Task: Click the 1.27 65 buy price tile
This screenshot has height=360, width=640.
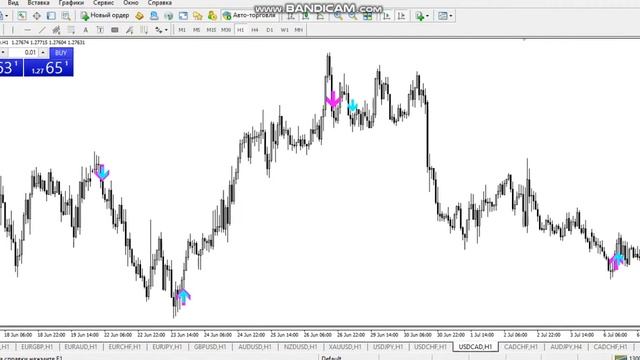Action: point(49,67)
